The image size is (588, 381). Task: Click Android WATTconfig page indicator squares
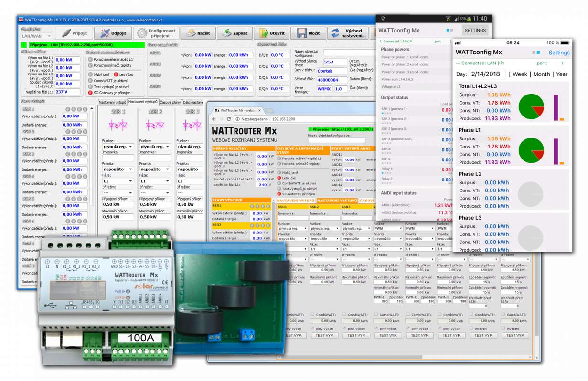449,30
